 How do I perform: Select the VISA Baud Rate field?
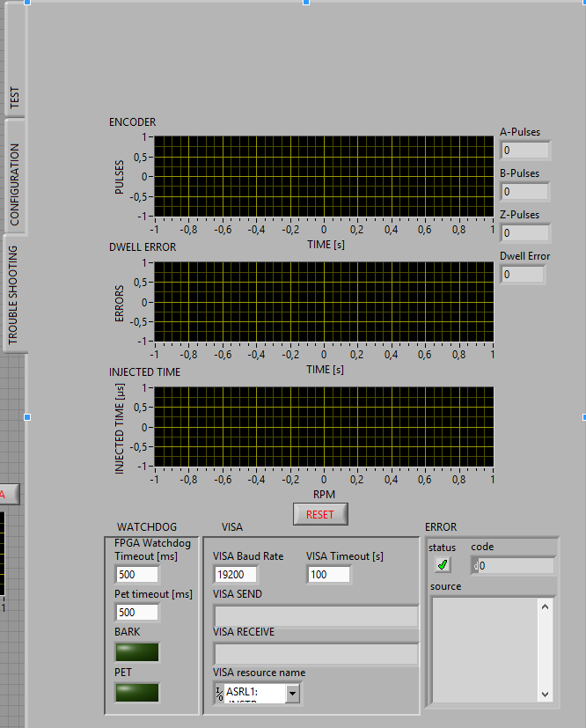click(x=236, y=574)
